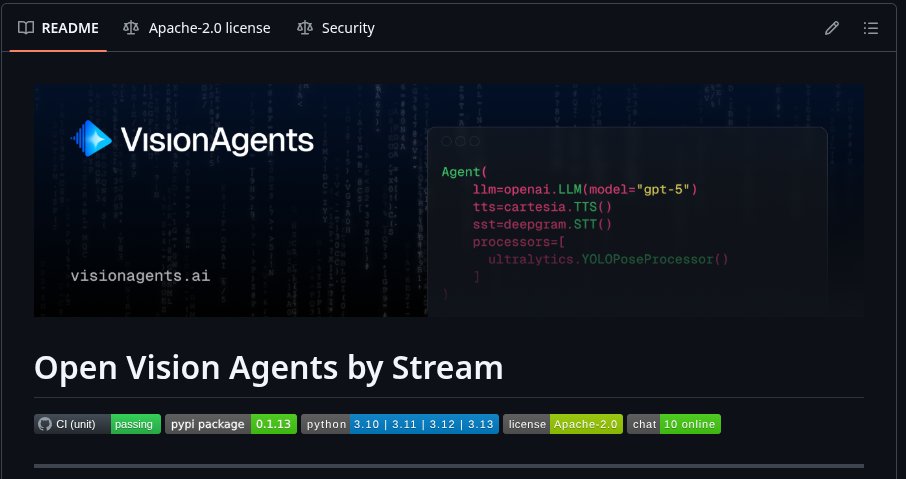The height and width of the screenshot is (479, 906).
Task: Switch to Apache-2.0 license tab
Action: 197,28
